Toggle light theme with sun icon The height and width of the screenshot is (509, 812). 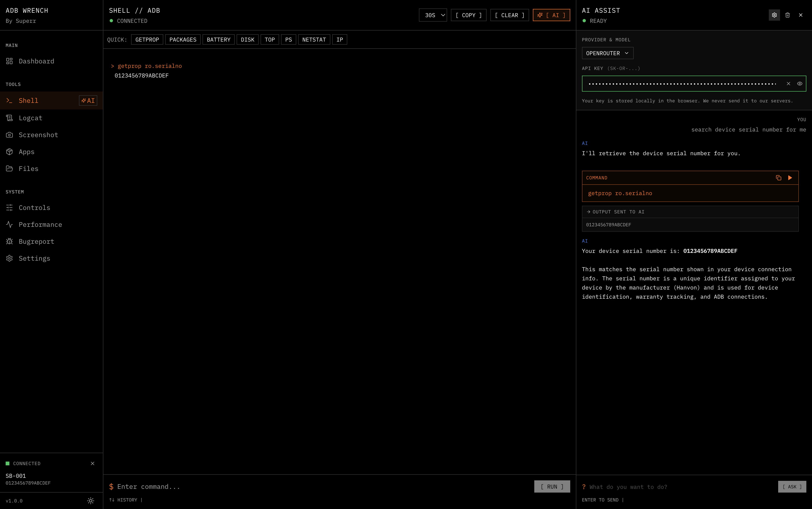(90, 501)
